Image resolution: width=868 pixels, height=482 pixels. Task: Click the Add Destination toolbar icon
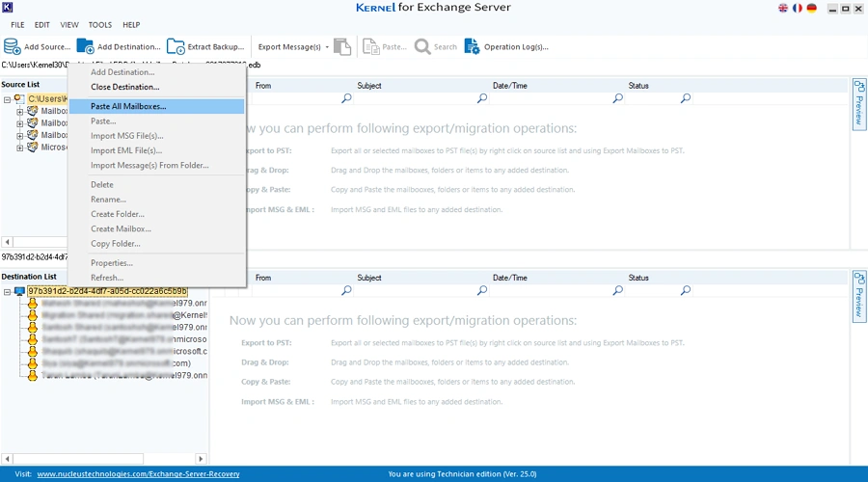[85, 46]
